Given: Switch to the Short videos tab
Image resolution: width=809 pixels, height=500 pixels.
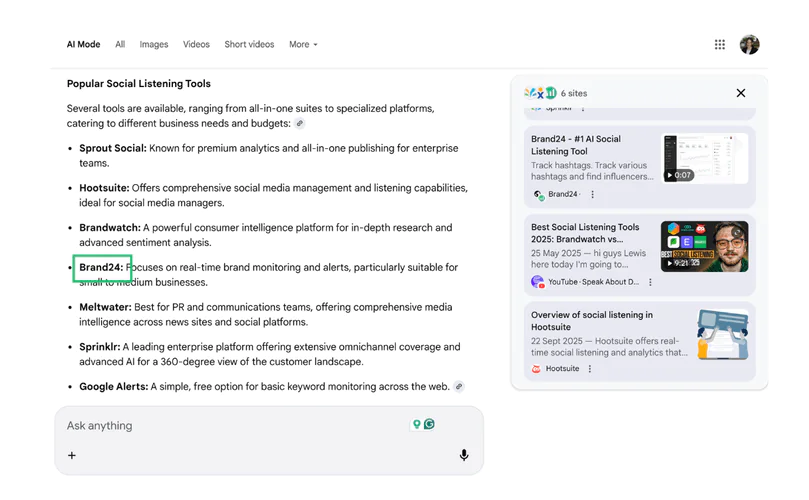Looking at the screenshot, I should [249, 45].
